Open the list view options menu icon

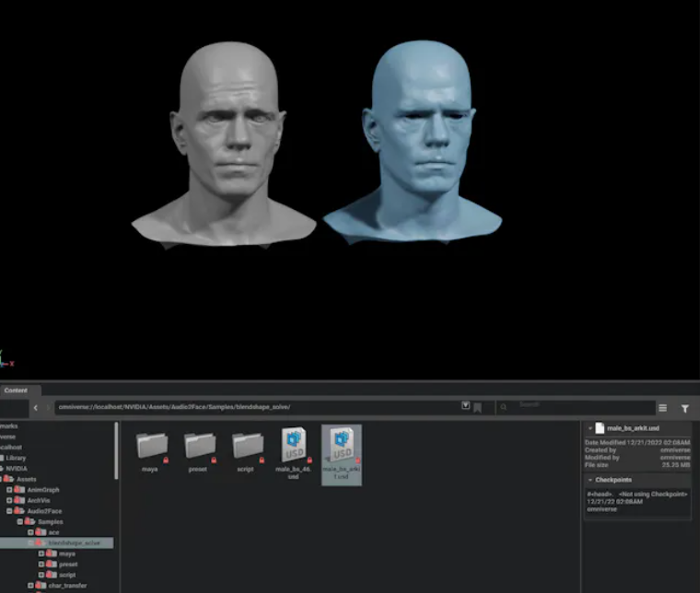[x=663, y=408]
